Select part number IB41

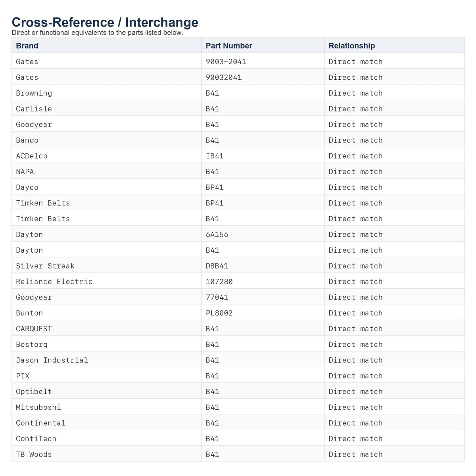click(215, 156)
